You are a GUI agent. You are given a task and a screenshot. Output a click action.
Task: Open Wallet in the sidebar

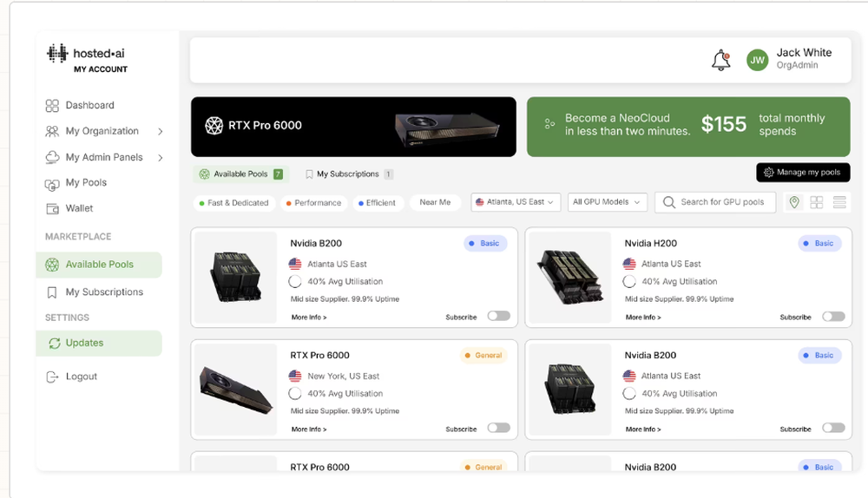point(79,208)
